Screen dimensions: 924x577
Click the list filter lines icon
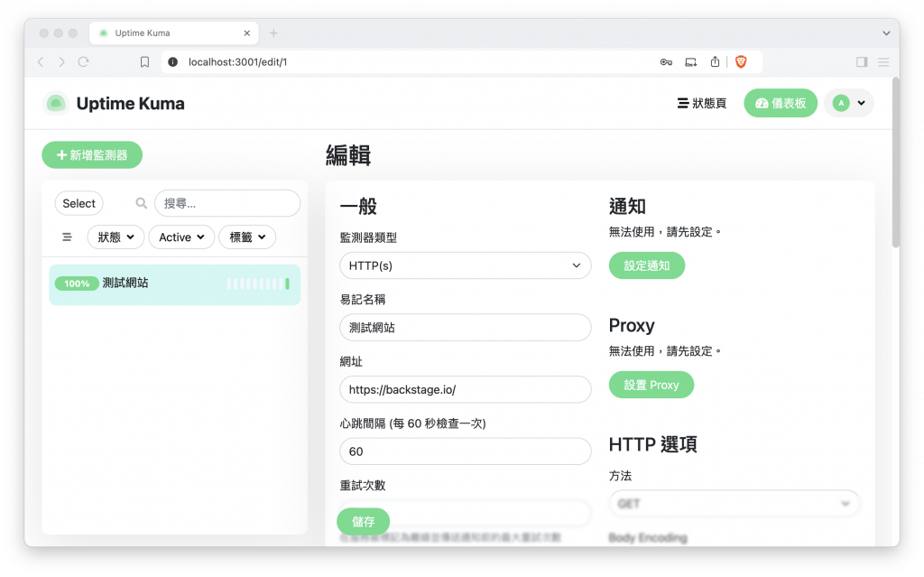(67, 237)
